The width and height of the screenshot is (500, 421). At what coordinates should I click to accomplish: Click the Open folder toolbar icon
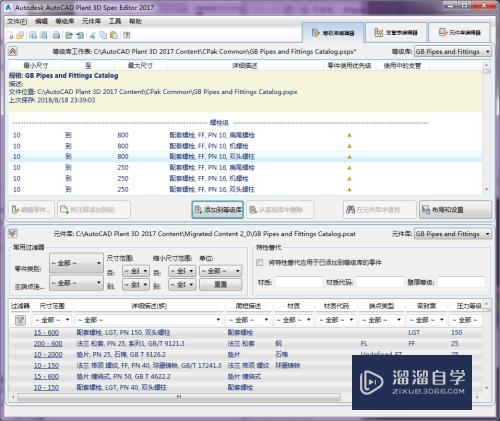tap(20, 35)
